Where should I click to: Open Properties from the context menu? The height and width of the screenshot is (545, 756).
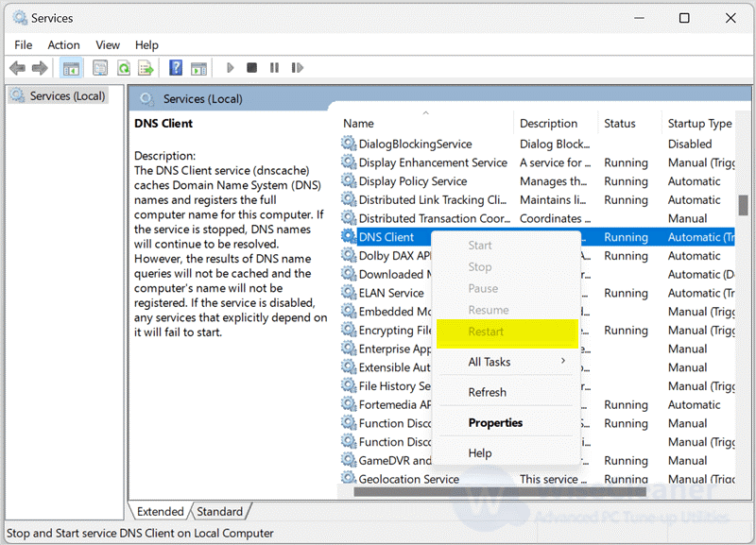pos(507,422)
